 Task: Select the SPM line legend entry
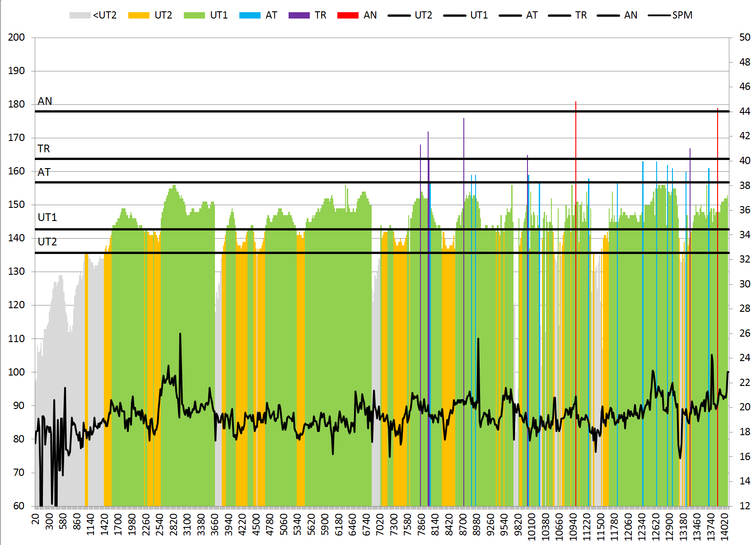tap(670, 15)
